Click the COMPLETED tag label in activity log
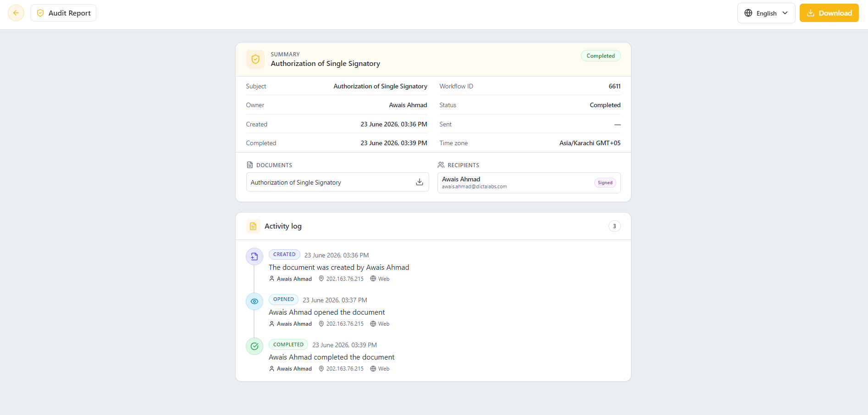The image size is (868, 415). pyautogui.click(x=288, y=344)
